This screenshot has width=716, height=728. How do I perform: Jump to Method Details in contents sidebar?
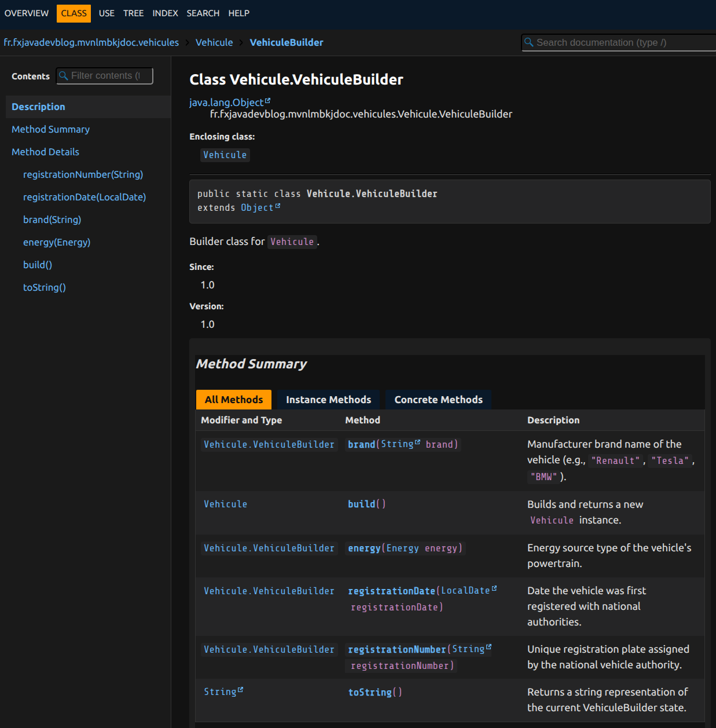click(x=45, y=152)
